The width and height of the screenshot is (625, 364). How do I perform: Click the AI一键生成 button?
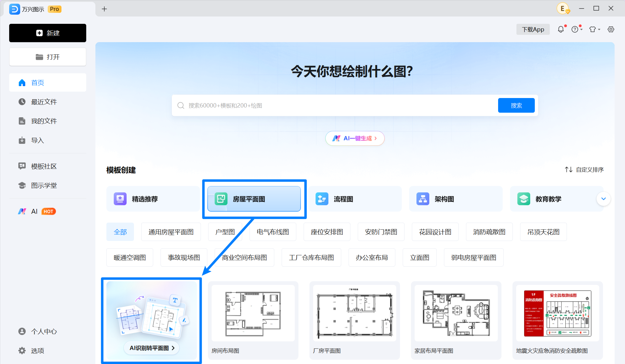click(355, 138)
